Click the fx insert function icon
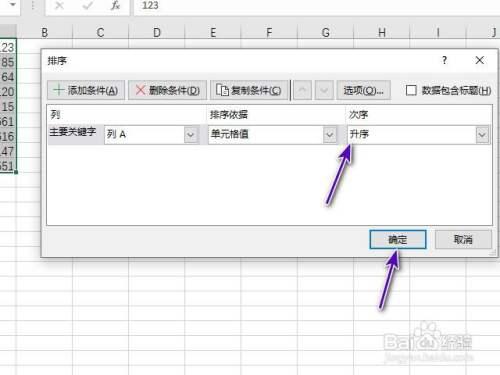Image resolution: width=500 pixels, height=375 pixels. coord(115,5)
